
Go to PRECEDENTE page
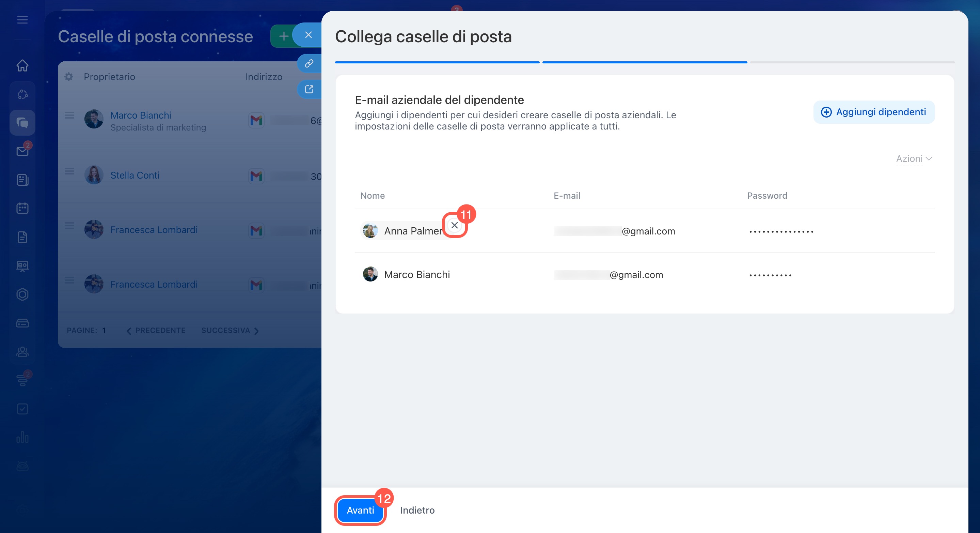156,331
